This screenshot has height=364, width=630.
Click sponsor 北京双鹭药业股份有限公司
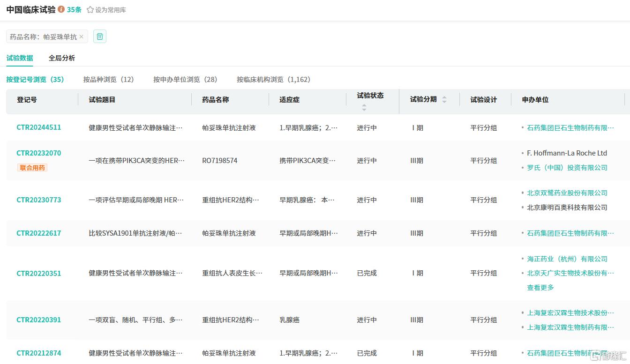click(x=567, y=193)
